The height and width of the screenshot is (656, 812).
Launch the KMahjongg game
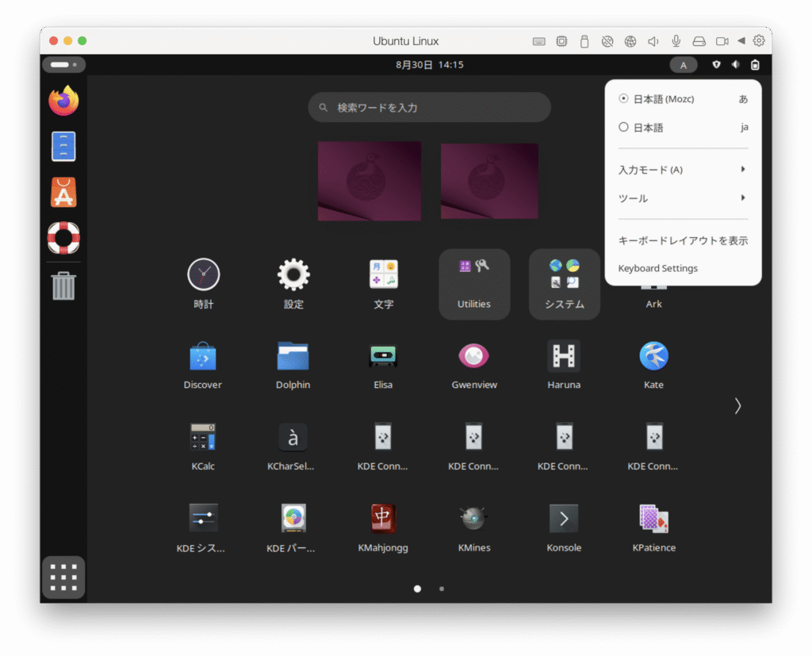(383, 527)
